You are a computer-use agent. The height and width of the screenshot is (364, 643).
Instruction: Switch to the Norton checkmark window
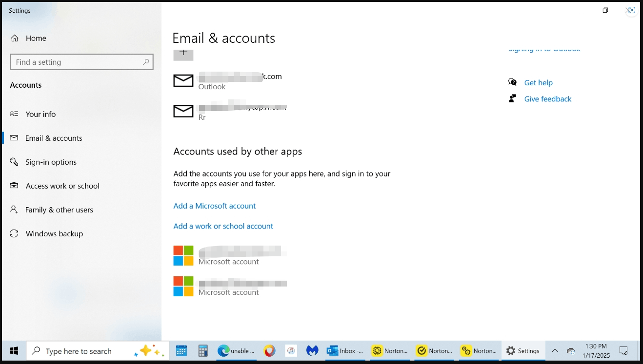(x=435, y=351)
